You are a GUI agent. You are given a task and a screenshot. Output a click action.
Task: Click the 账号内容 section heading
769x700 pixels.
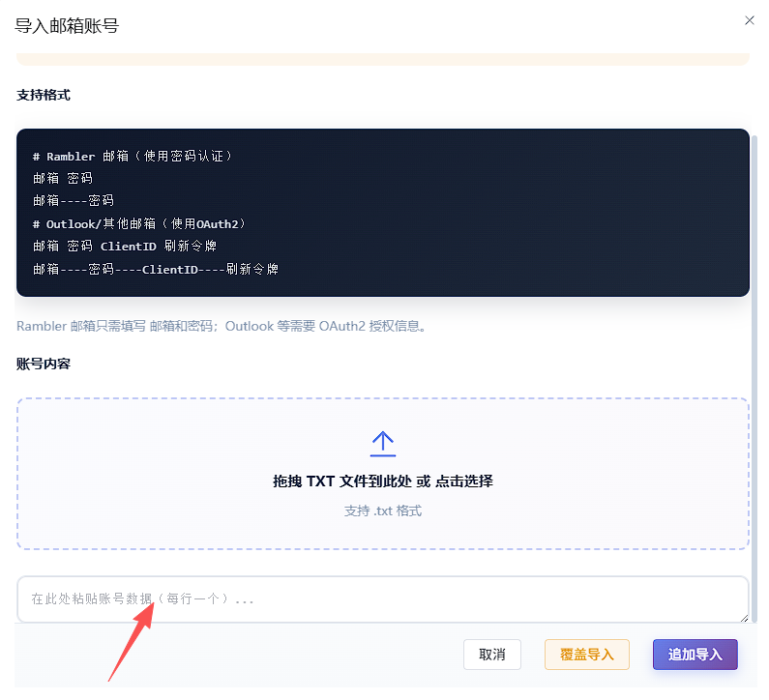point(44,364)
